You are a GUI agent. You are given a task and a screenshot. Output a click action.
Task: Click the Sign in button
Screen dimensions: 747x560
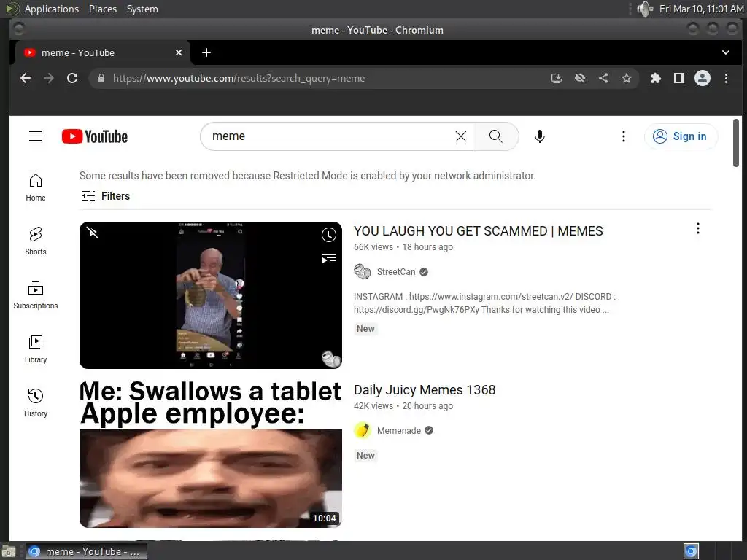(681, 136)
